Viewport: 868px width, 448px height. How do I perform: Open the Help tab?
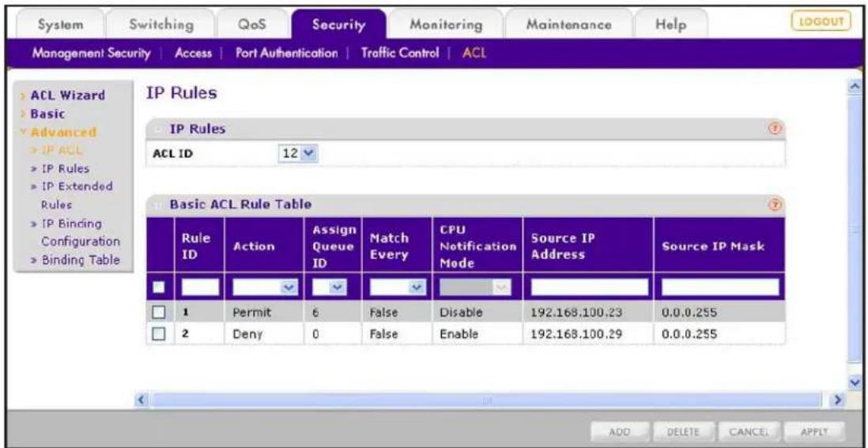point(670,24)
